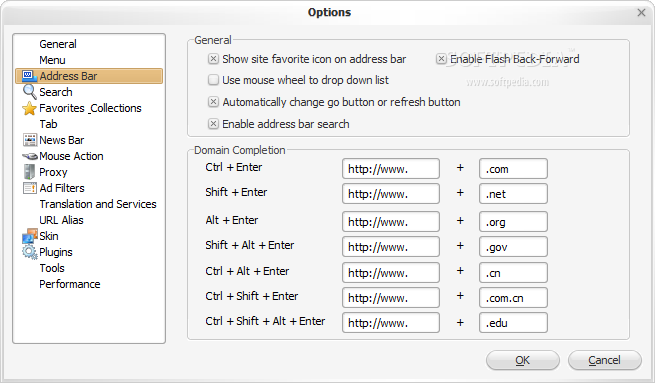Image resolution: width=655 pixels, height=383 pixels.
Task: Select the Proxy server icon
Action: click(x=29, y=172)
